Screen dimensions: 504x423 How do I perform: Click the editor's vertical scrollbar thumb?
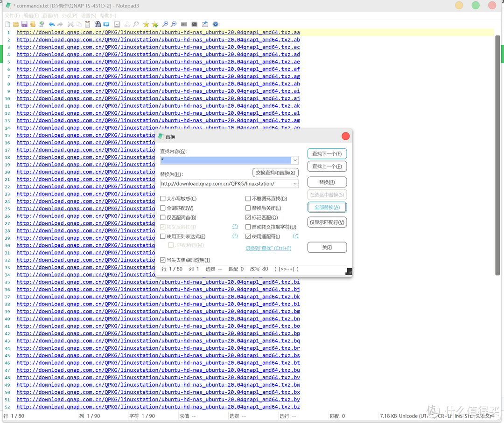497,155
